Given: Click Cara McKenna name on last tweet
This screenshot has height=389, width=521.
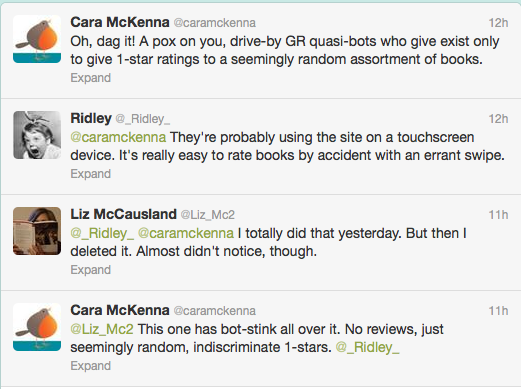Looking at the screenshot, I should [x=120, y=310].
